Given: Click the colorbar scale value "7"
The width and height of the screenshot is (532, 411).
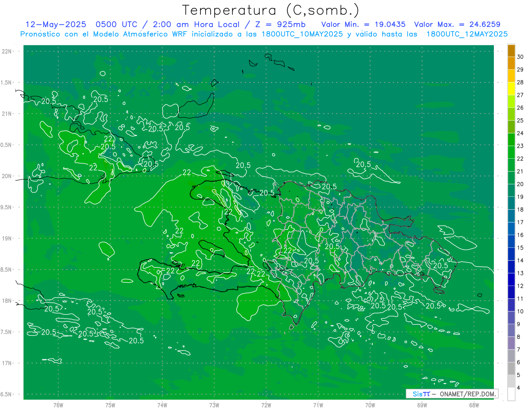Looking at the screenshot, I should [x=519, y=349].
